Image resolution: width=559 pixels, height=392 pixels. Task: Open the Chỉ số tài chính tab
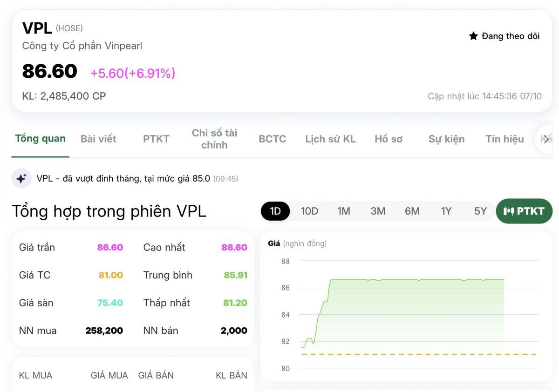coord(215,139)
